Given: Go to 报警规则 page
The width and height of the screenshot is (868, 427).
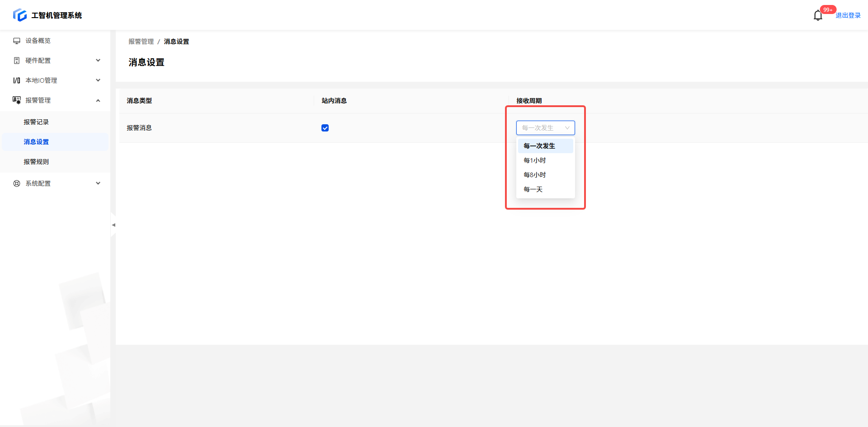Looking at the screenshot, I should point(36,162).
